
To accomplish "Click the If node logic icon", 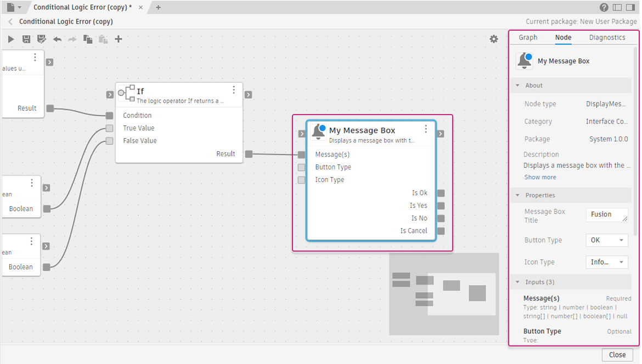I will pyautogui.click(x=127, y=93).
